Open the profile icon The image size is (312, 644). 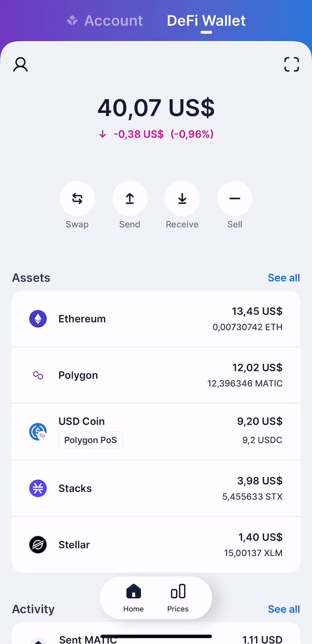21,64
